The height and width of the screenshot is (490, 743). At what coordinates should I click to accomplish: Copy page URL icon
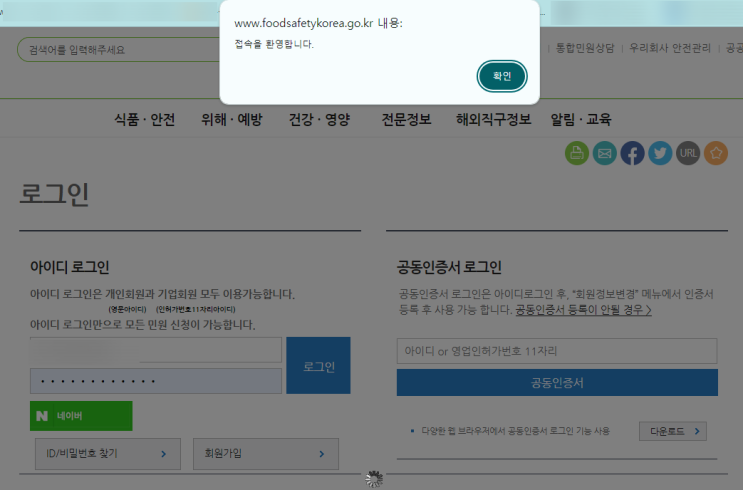tap(688, 153)
